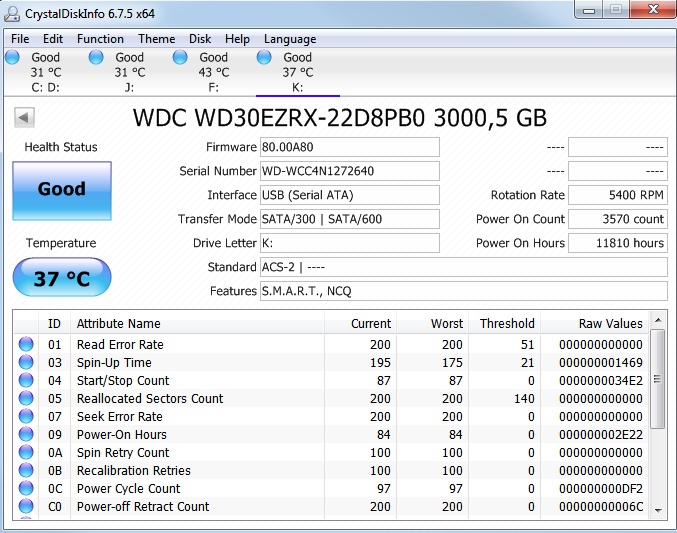Screen dimensions: 677x533
Task: Click the Raw Values column header
Action: point(594,324)
